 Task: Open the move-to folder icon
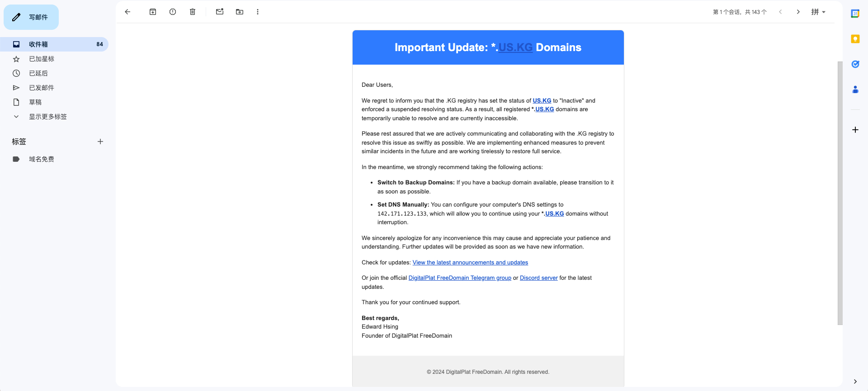point(240,12)
